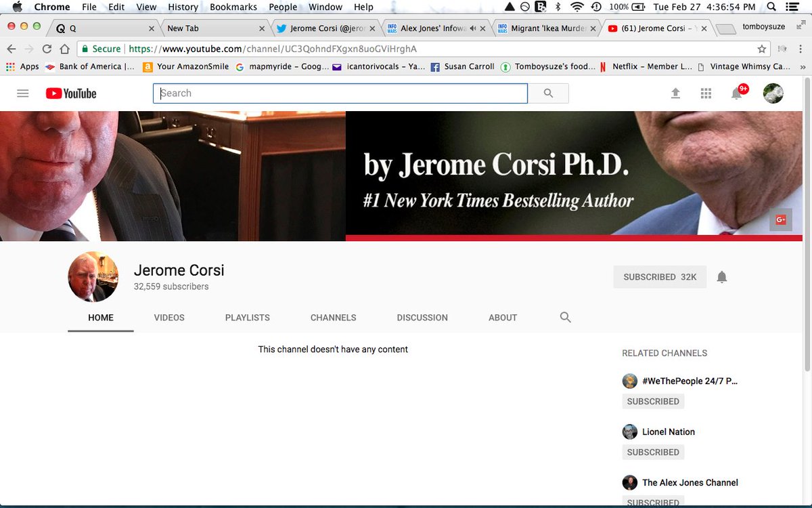Open mapmyride Google bookmark

pos(282,66)
